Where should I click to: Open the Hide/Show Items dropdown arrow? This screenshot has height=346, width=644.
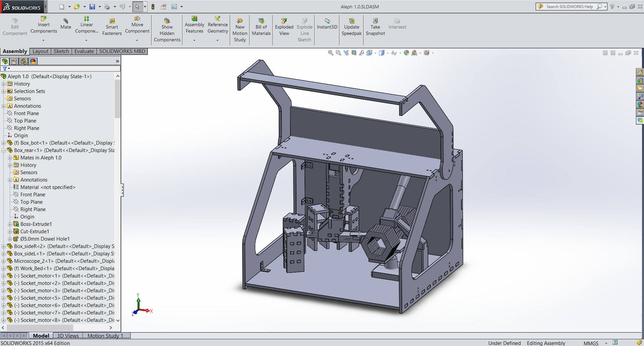click(x=400, y=53)
